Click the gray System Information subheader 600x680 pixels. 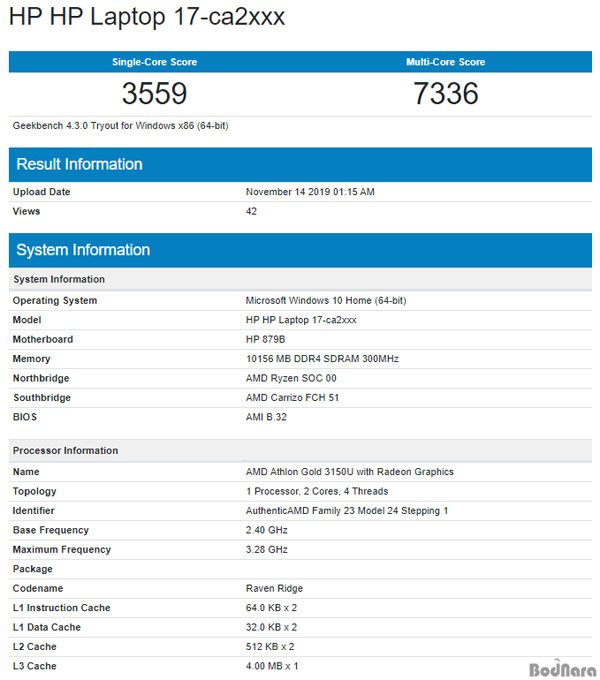point(300,279)
